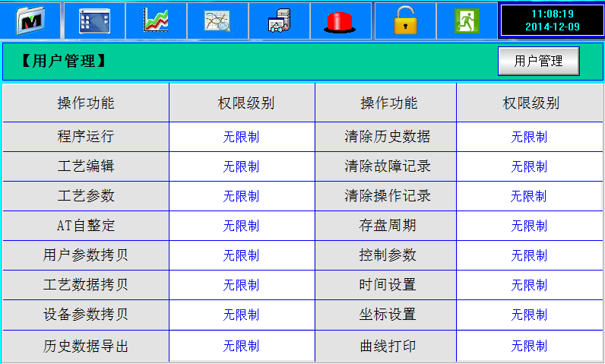The height and width of the screenshot is (364, 605).
Task: Set permission level for 设备参数拷贝
Action: (242, 315)
